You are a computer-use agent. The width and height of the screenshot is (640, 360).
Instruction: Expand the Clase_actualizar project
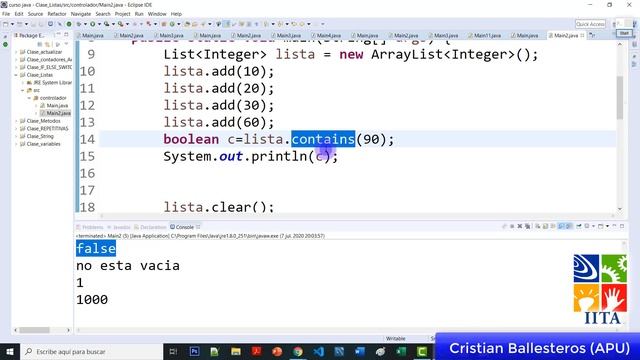16,52
